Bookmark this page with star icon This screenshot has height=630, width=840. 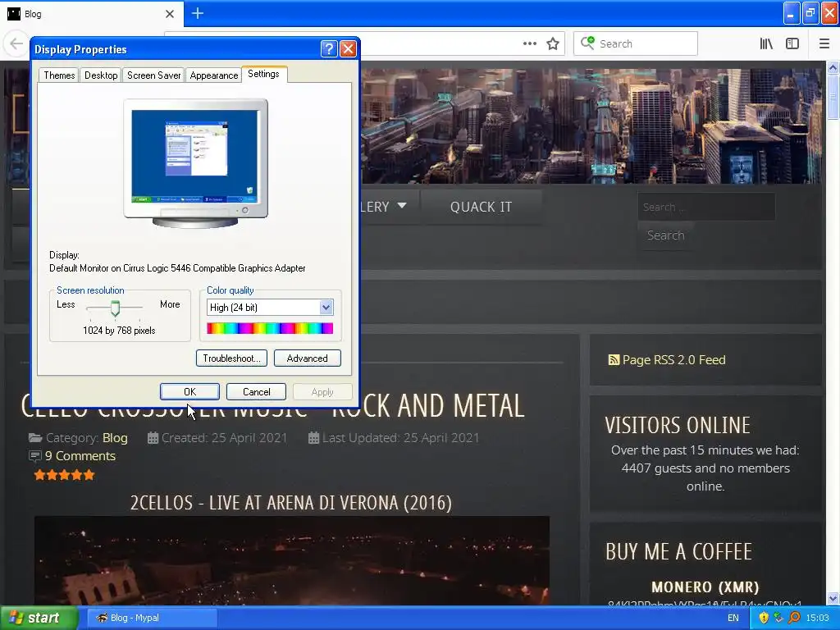(553, 43)
